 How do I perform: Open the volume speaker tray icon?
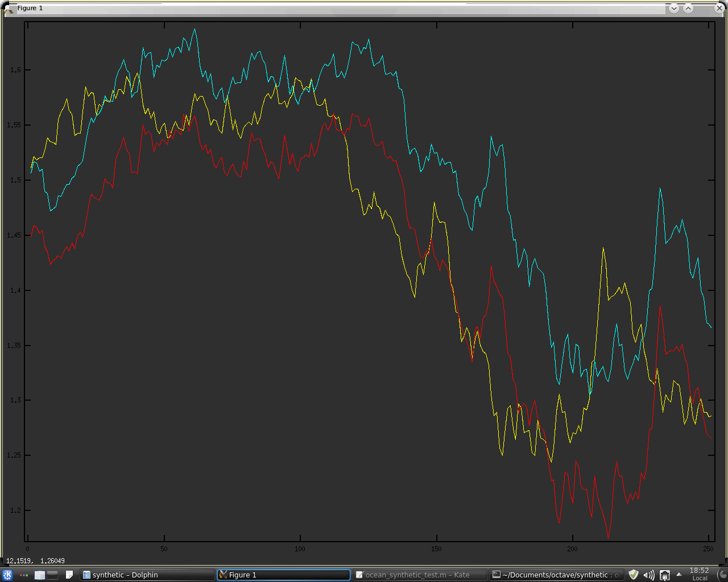(649, 575)
